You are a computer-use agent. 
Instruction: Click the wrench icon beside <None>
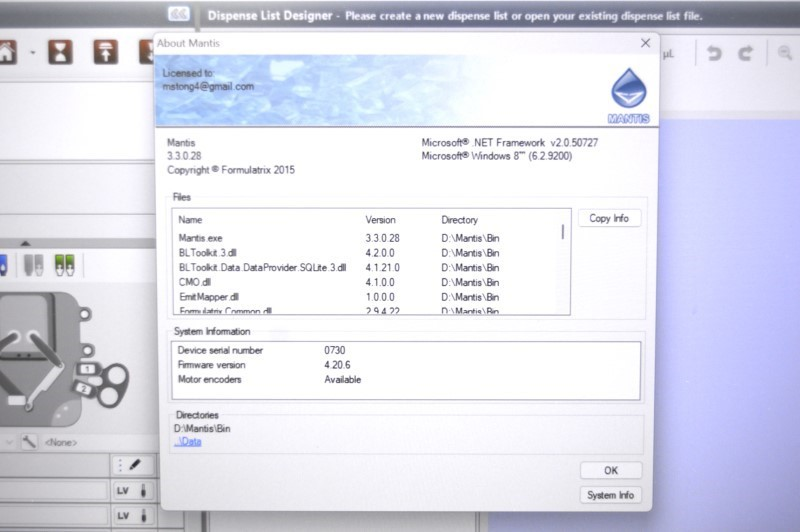[x=29, y=442]
